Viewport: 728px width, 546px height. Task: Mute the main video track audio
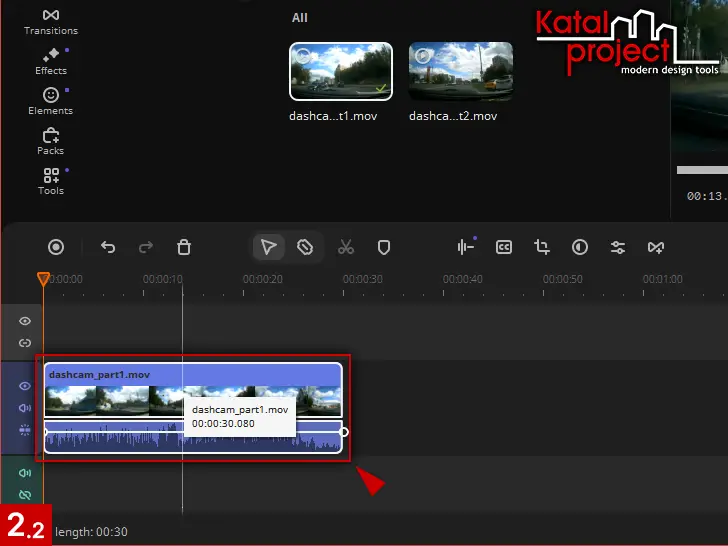pyautogui.click(x=25, y=408)
